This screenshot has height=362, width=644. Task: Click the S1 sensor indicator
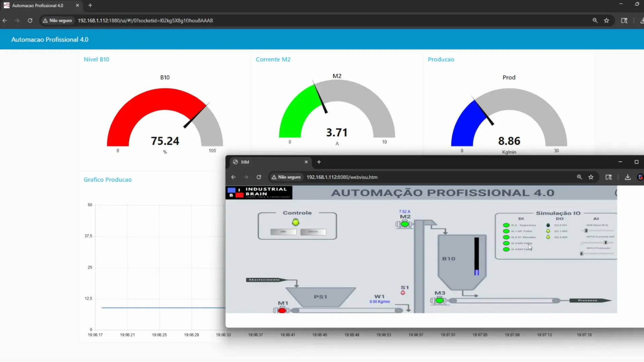(403, 293)
